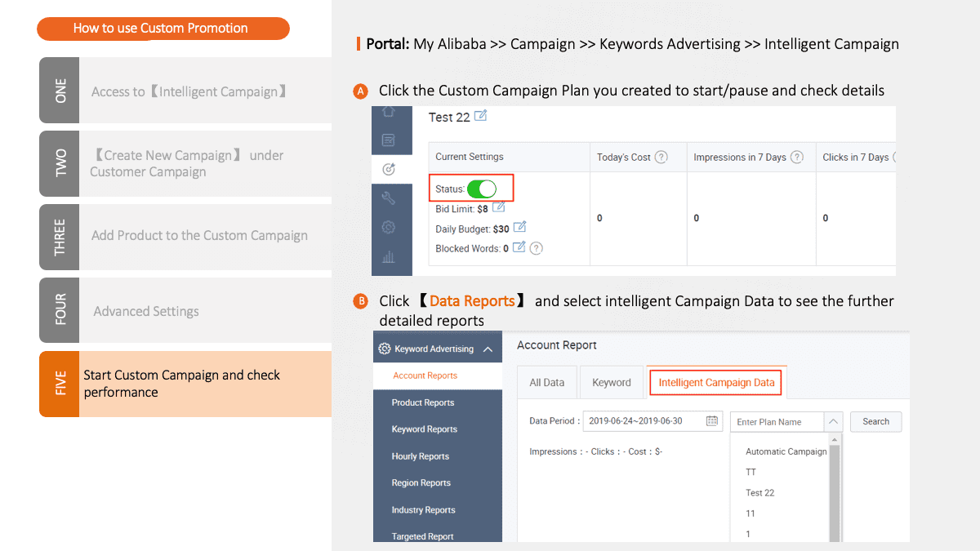Switch to the Intelligent Campaign Data tab
The width and height of the screenshot is (980, 551).
point(716,382)
